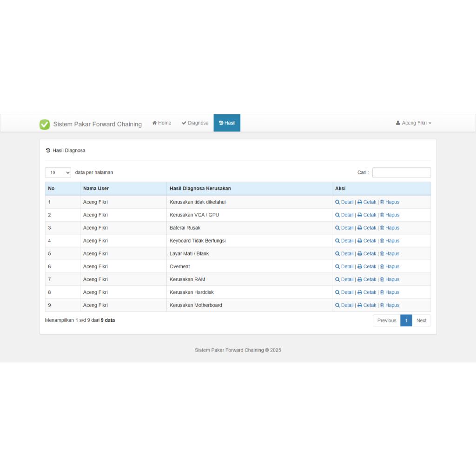Print Kerusakan RAM result via Cetak
The height and width of the screenshot is (476, 476).
[x=367, y=279]
